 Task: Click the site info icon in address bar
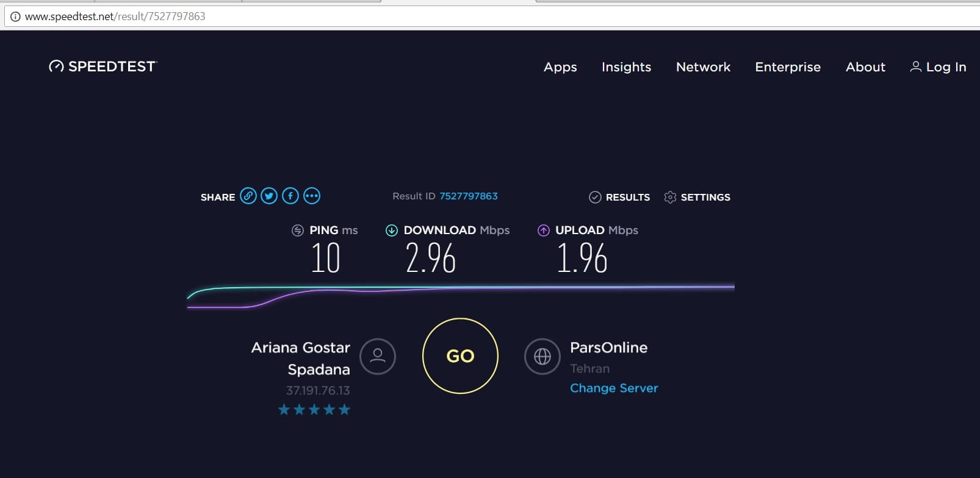[x=15, y=16]
